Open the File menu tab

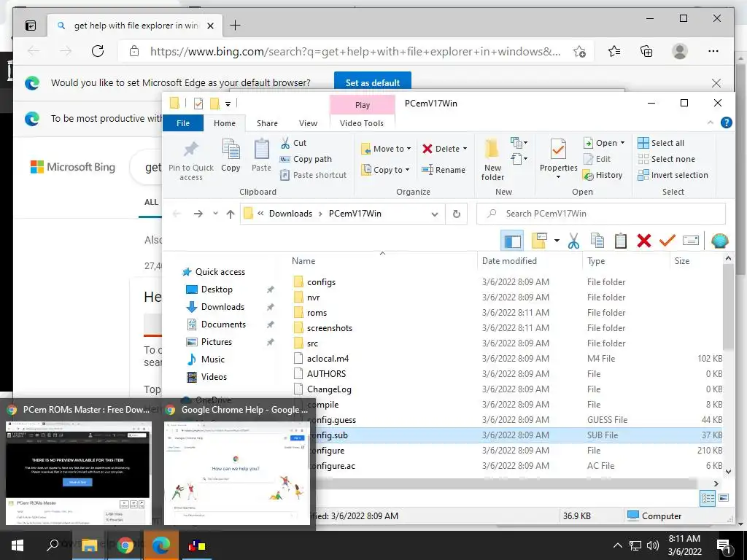coord(183,123)
